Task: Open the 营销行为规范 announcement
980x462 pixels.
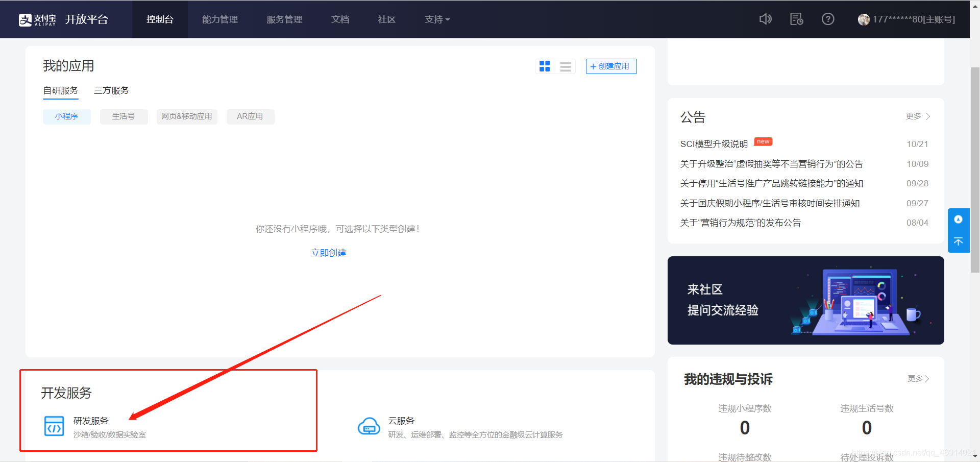Action: pyautogui.click(x=740, y=223)
